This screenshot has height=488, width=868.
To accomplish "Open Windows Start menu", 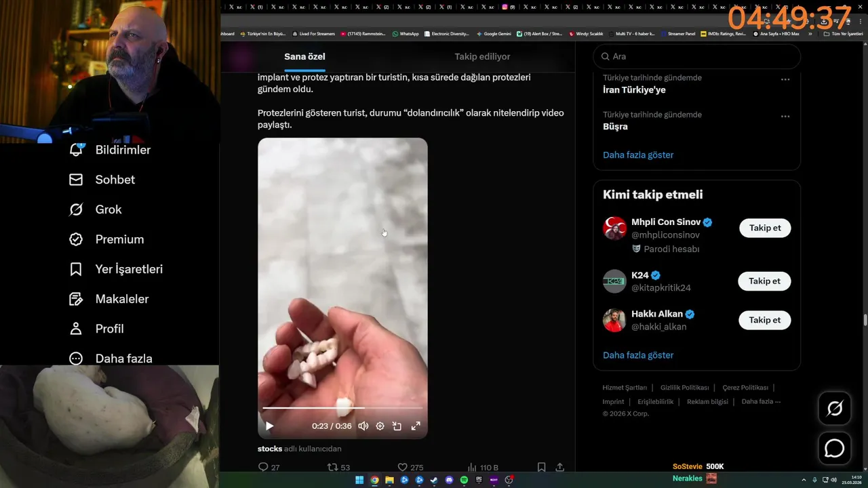I will (x=359, y=480).
